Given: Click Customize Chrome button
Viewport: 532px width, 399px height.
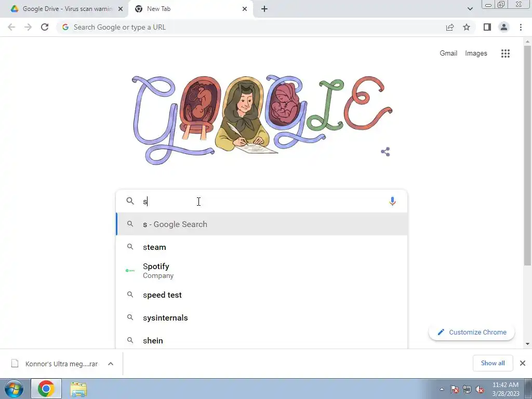Looking at the screenshot, I should [472, 332].
